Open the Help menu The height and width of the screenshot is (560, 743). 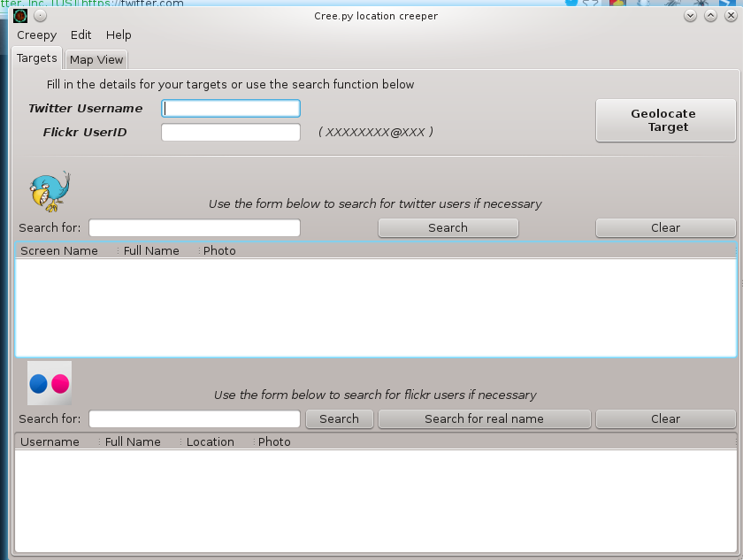[x=119, y=35]
